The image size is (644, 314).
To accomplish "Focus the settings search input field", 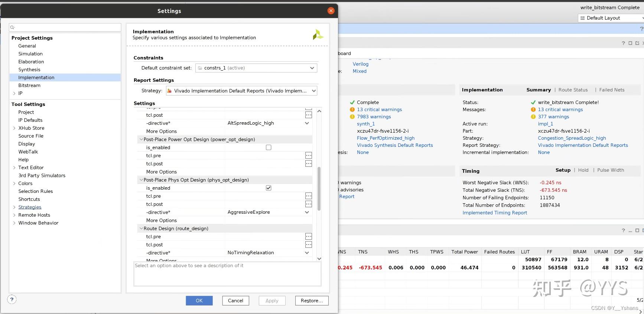I will click(x=65, y=27).
